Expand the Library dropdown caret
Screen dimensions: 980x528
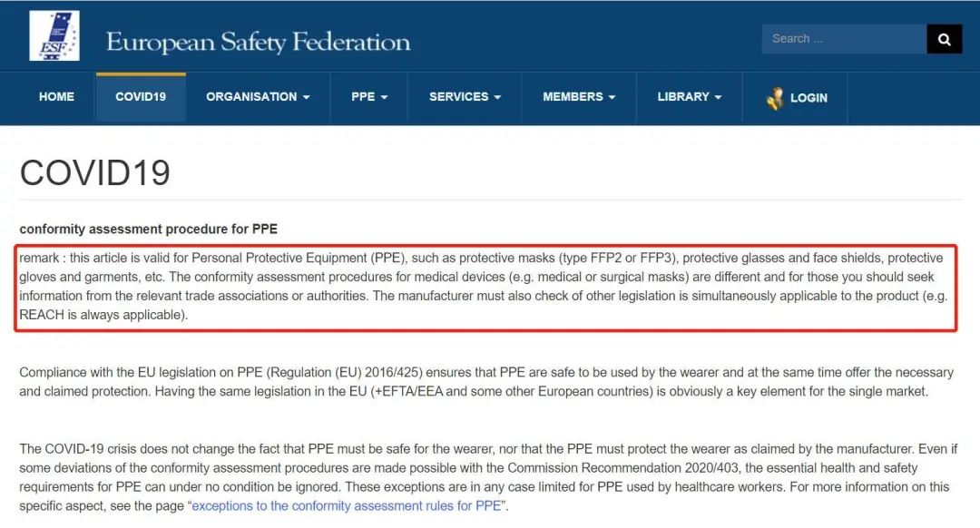[x=718, y=97]
